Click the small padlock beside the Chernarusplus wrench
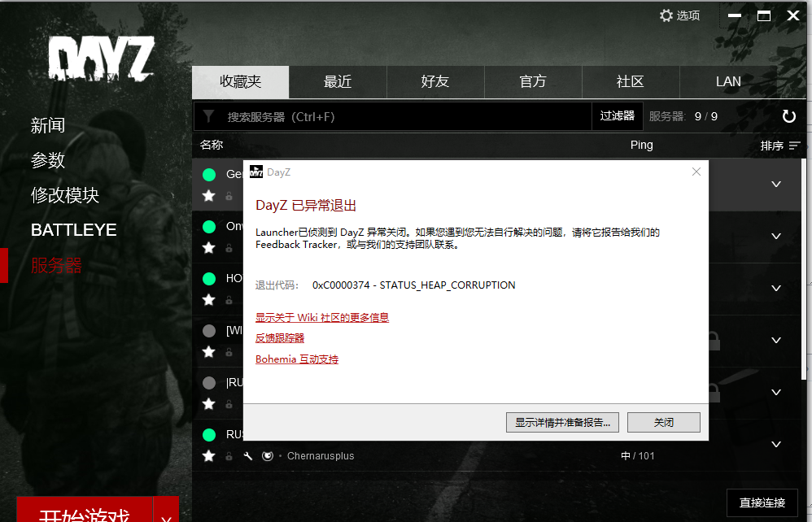 [229, 456]
